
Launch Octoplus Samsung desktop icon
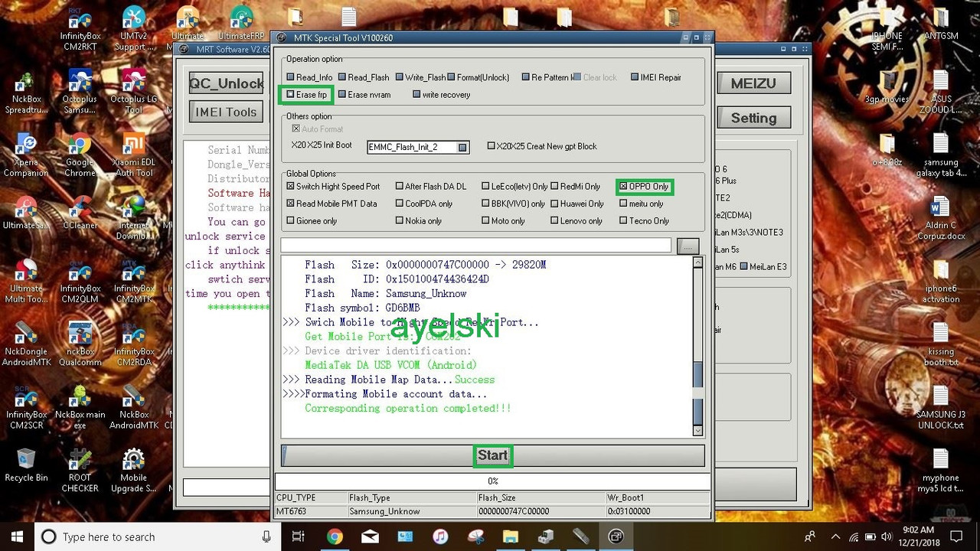[80, 93]
